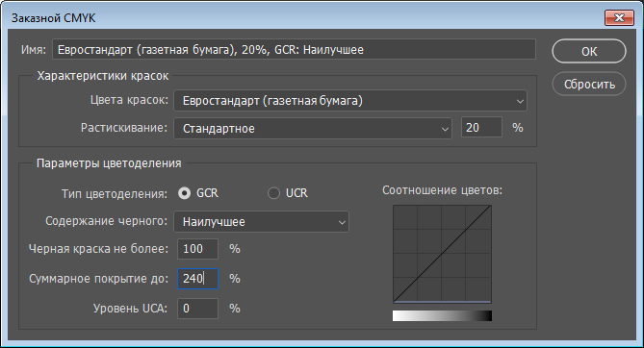Image resolution: width=644 pixels, height=348 pixels.
Task: Open the Растискивание dropdown
Action: pos(313,129)
